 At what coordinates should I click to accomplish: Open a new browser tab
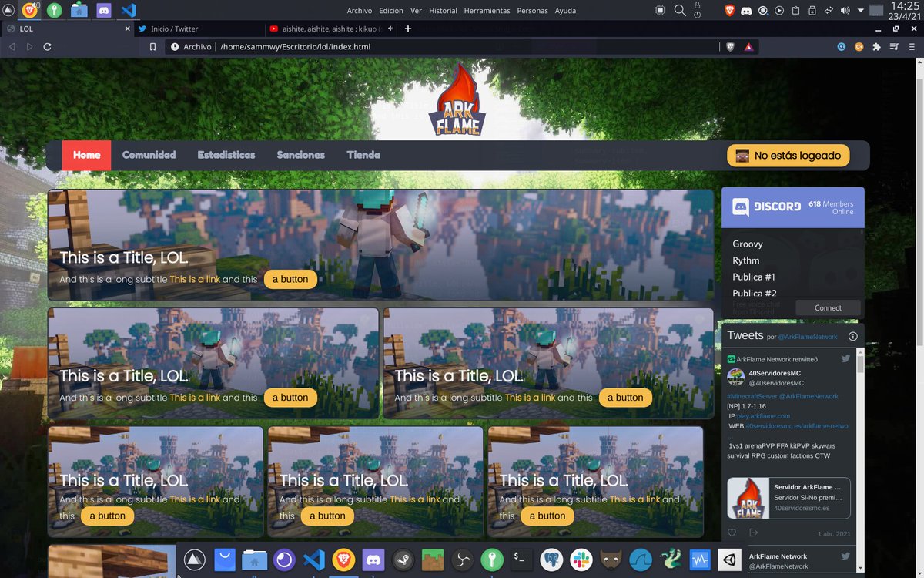pos(408,29)
